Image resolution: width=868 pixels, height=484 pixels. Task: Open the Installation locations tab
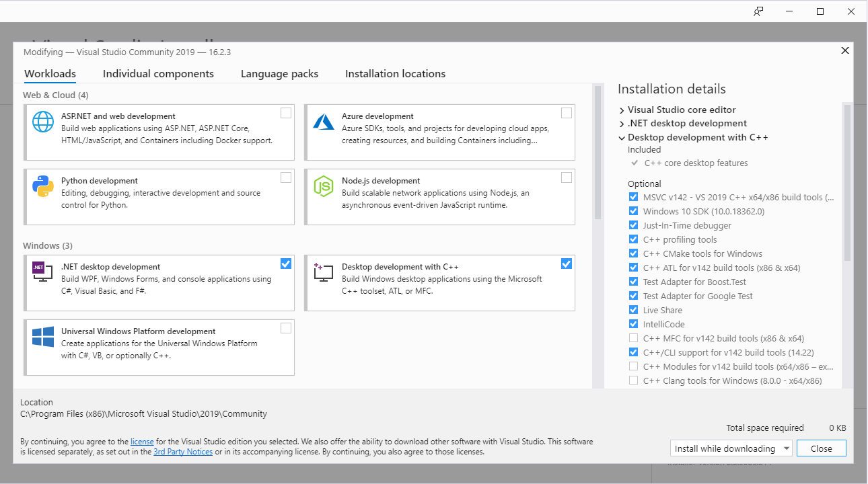click(395, 74)
